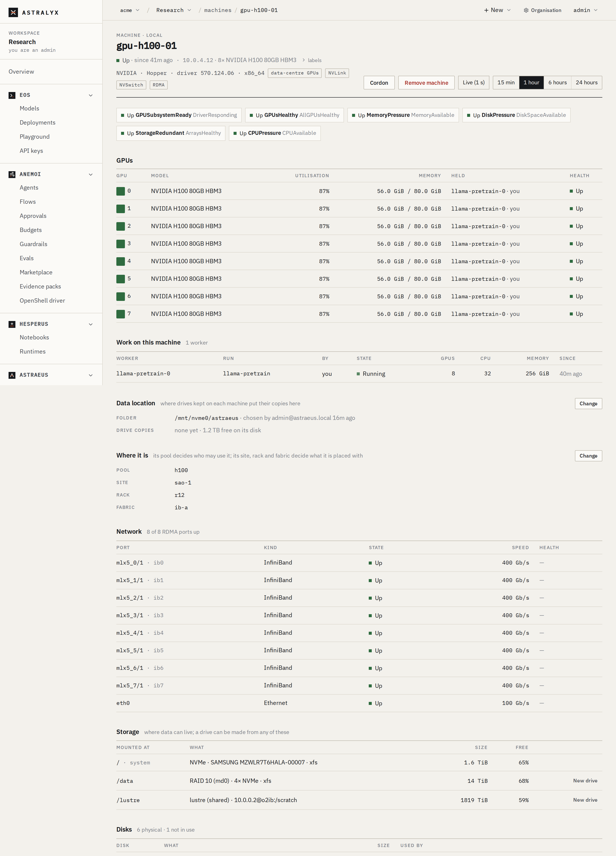This screenshot has width=616, height=856.
Task: Open Deployments under EOS
Action: tap(37, 123)
